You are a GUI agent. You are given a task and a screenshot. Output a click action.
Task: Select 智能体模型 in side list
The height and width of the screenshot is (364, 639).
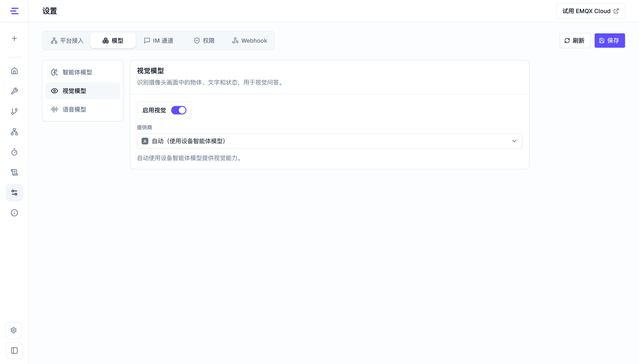point(83,72)
